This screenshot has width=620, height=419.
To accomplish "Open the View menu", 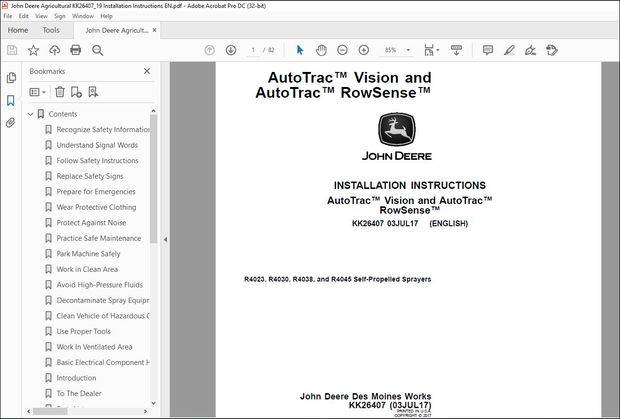I will tap(41, 16).
